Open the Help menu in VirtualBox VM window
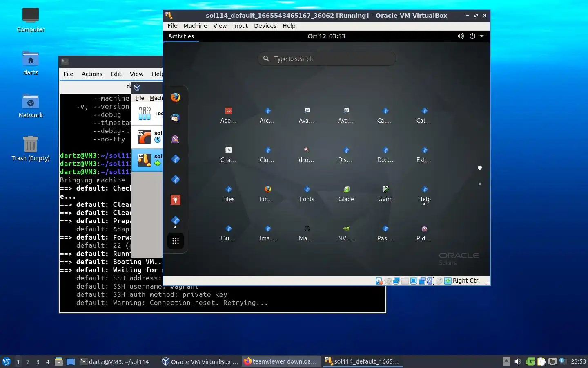The height and width of the screenshot is (368, 588). 289,26
